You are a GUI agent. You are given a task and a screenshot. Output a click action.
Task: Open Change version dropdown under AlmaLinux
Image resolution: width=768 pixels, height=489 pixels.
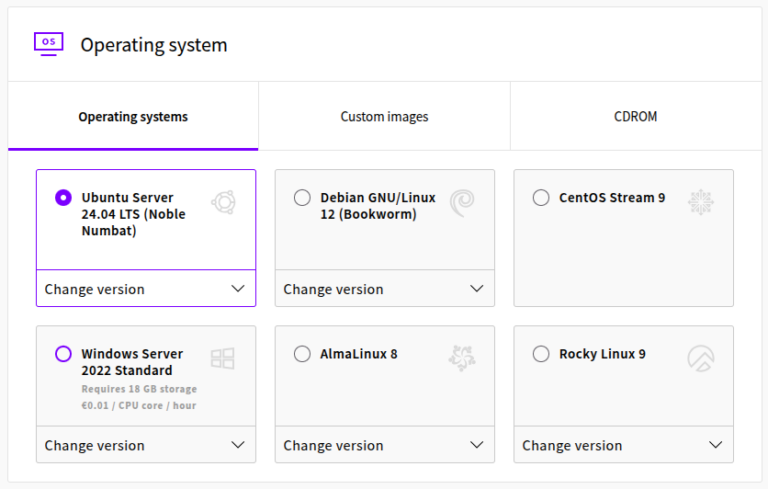[385, 445]
